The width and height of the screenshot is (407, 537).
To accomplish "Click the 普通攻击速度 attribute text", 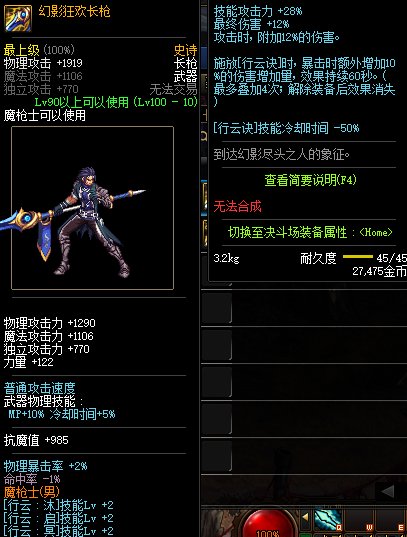I will click(39, 388).
